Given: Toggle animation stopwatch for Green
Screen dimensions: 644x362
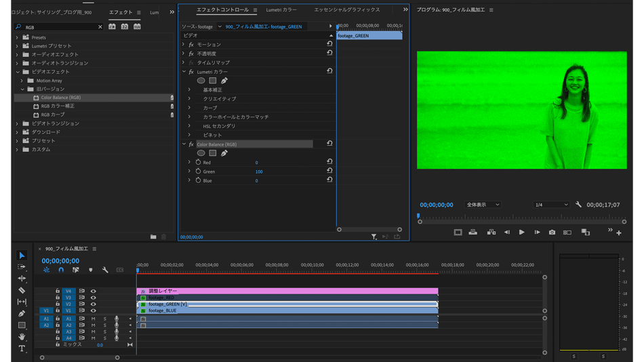Looking at the screenshot, I should [198, 172].
